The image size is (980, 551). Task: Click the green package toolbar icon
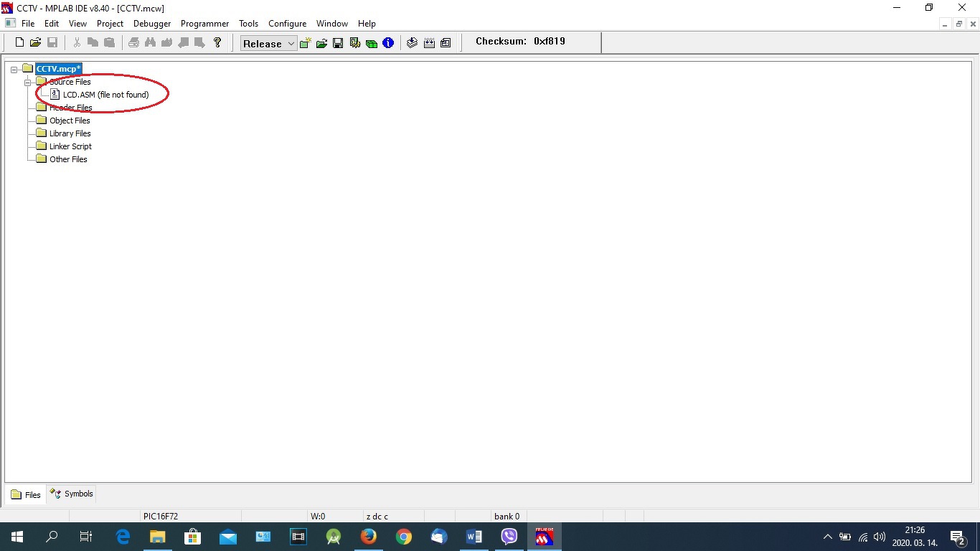[372, 43]
